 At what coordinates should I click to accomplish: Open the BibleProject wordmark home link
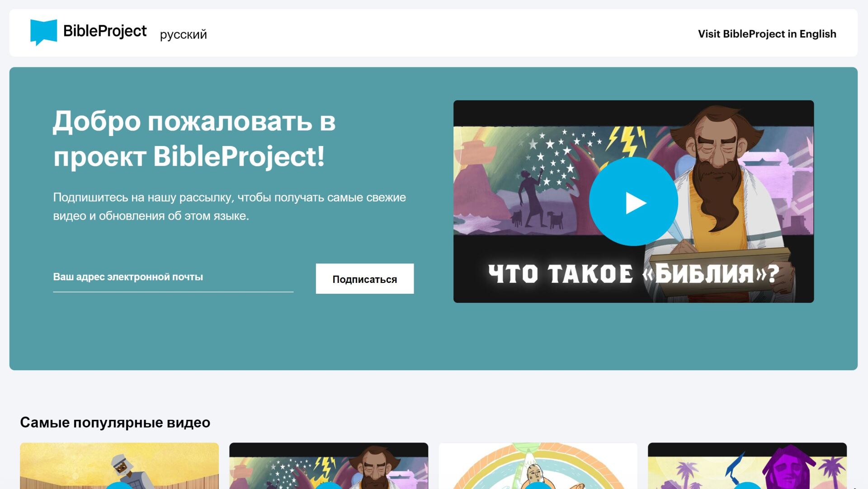(105, 31)
